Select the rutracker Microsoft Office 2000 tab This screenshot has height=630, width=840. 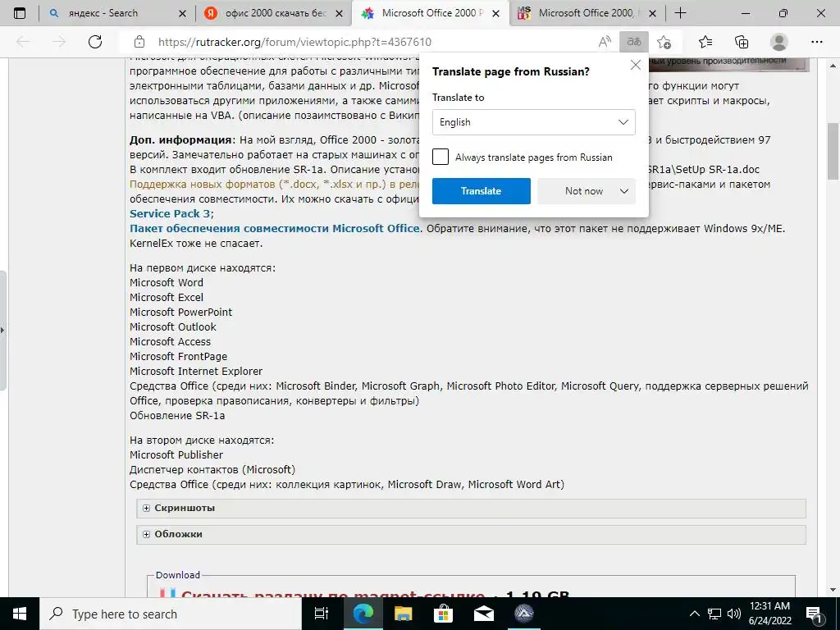428,13
